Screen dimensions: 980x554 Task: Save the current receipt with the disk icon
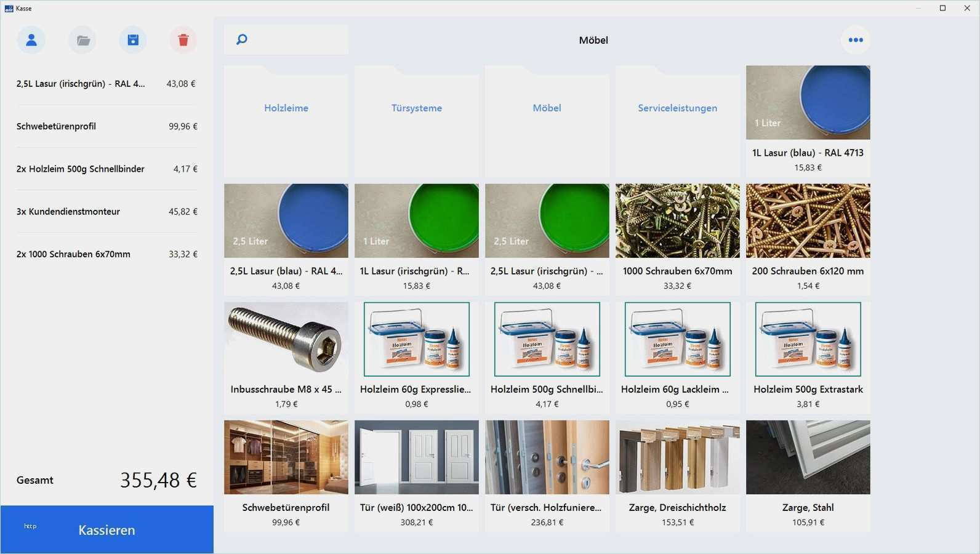click(x=133, y=40)
